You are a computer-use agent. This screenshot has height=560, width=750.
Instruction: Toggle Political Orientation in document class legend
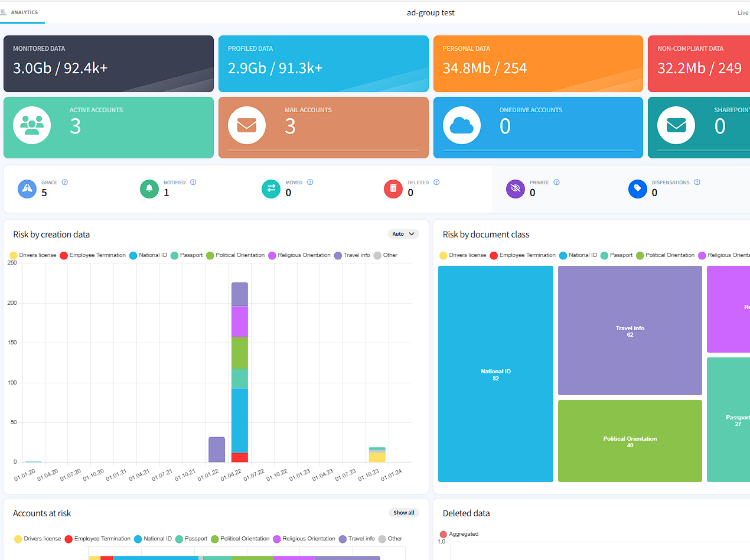pyautogui.click(x=666, y=255)
